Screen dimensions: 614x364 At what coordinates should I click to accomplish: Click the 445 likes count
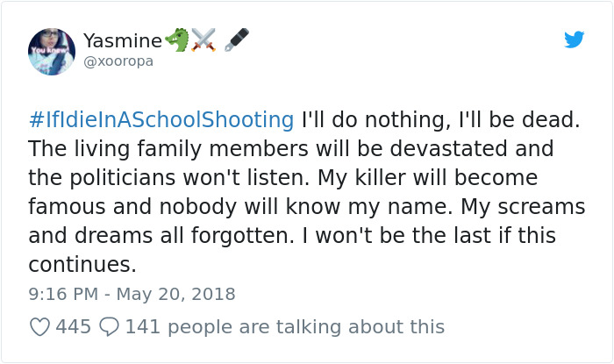point(74,327)
